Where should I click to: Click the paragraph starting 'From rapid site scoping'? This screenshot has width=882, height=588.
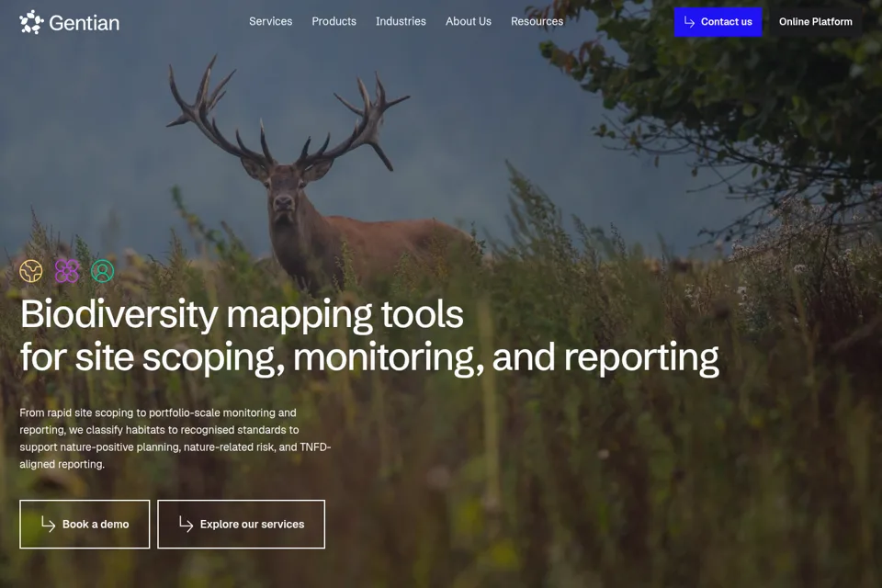pos(175,438)
